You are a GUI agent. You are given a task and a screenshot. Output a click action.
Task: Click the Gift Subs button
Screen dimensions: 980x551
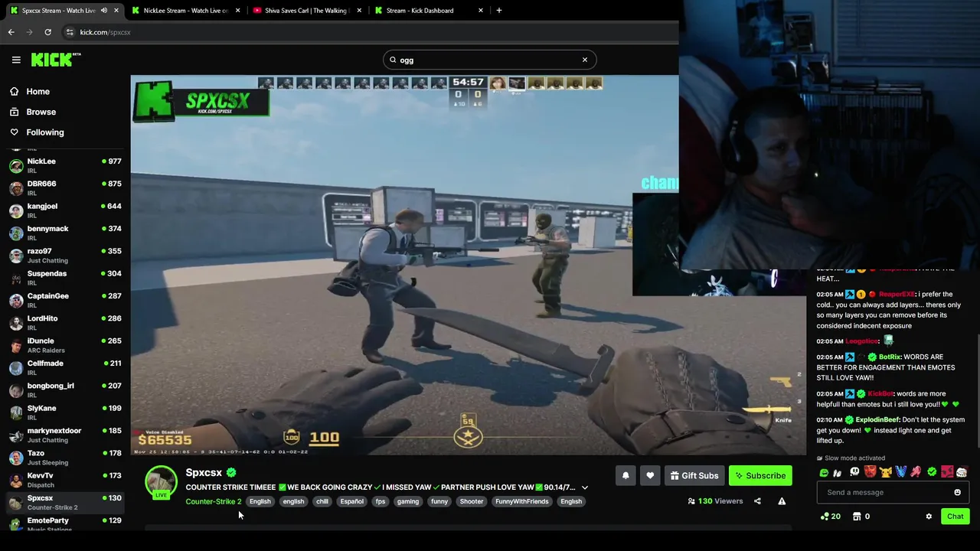[x=694, y=476]
